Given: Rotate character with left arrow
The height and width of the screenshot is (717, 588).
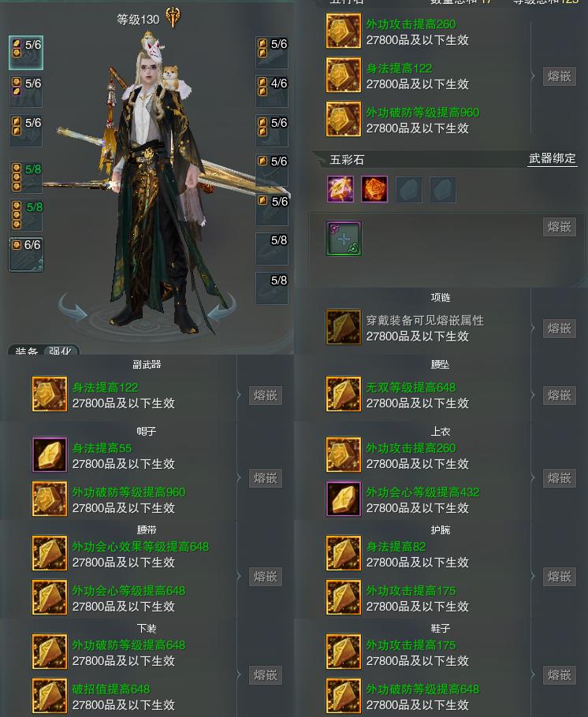Looking at the screenshot, I should [x=73, y=306].
